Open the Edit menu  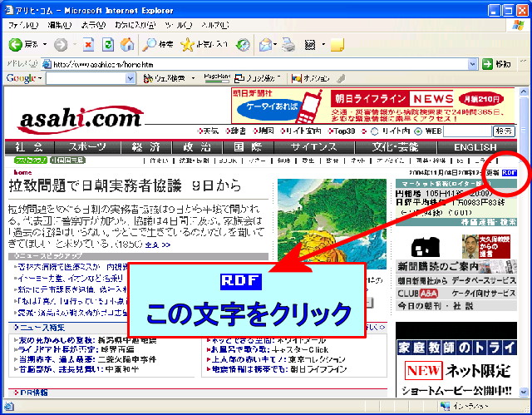click(60, 25)
